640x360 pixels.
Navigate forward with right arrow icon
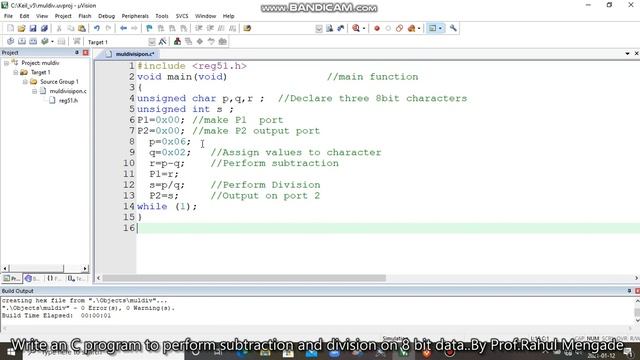coord(134,28)
